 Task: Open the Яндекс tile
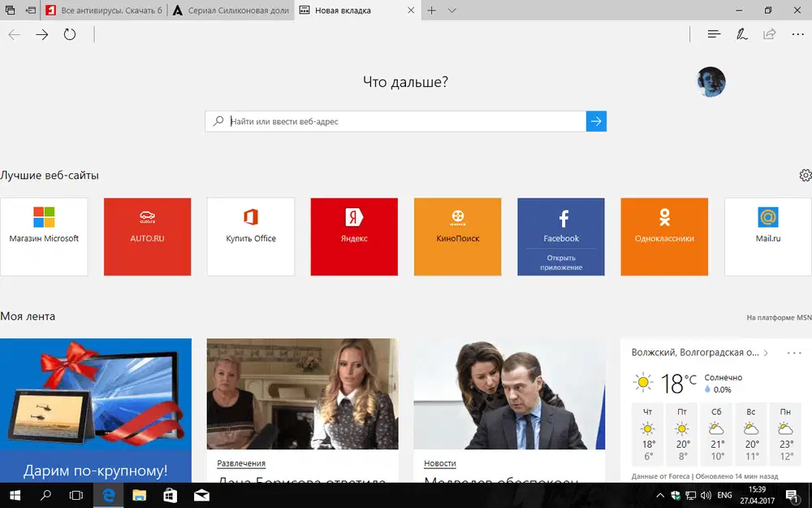point(354,237)
